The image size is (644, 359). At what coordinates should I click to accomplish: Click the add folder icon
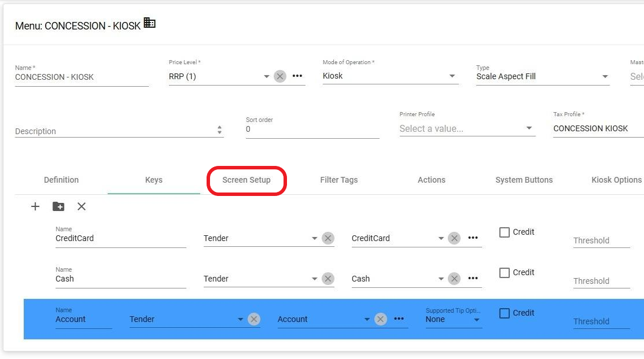pos(58,206)
